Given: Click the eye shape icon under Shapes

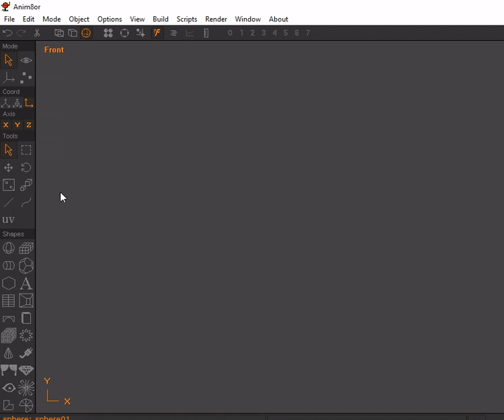Looking at the screenshot, I should [8, 388].
